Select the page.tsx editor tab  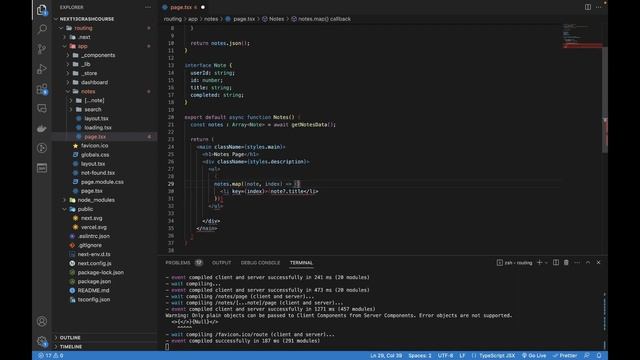click(181, 7)
